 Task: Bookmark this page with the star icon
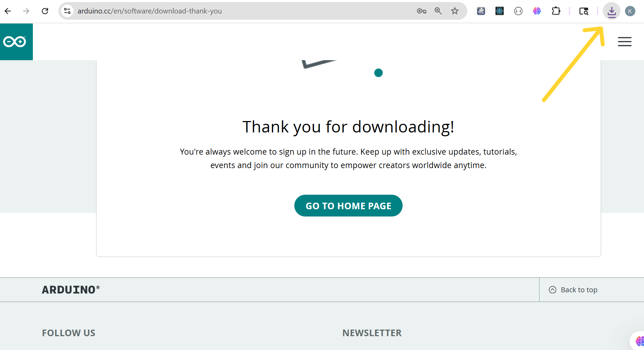point(455,11)
